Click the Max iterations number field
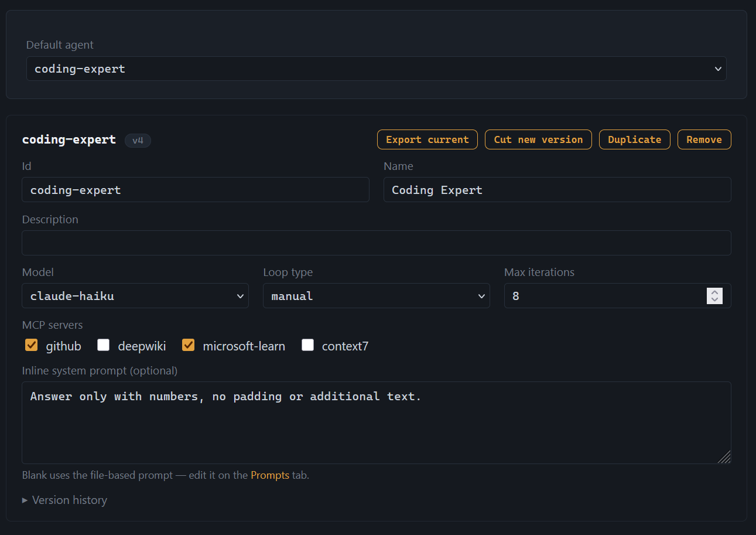Viewport: 756px width, 535px height. click(617, 296)
